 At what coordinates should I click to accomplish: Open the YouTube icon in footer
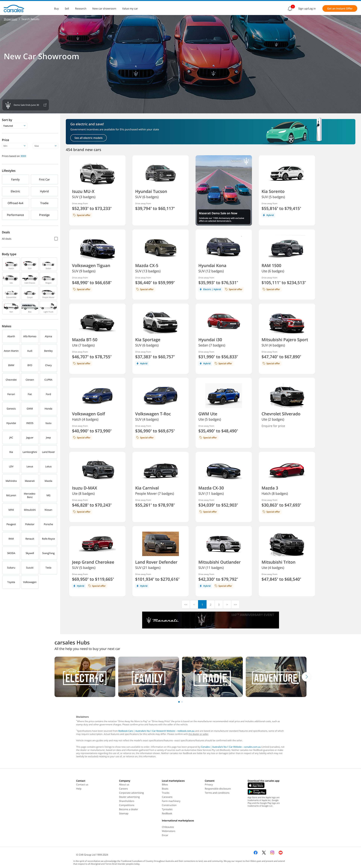pyautogui.click(x=280, y=852)
